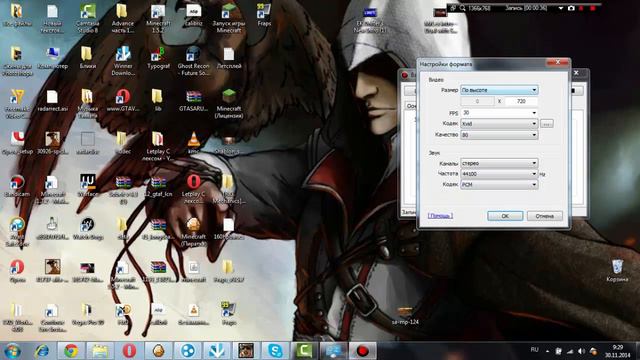Cancel the dialog with Отмена
This screenshot has height=360, width=640.
(x=544, y=216)
